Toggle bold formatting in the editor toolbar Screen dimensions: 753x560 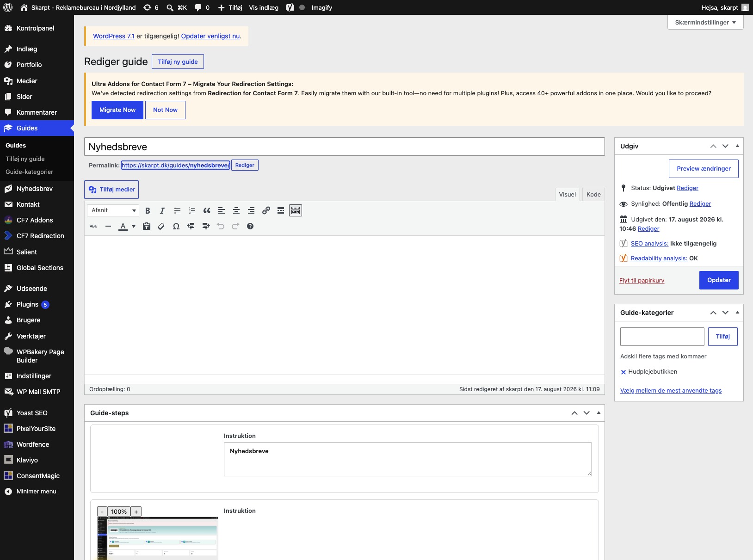(x=148, y=210)
